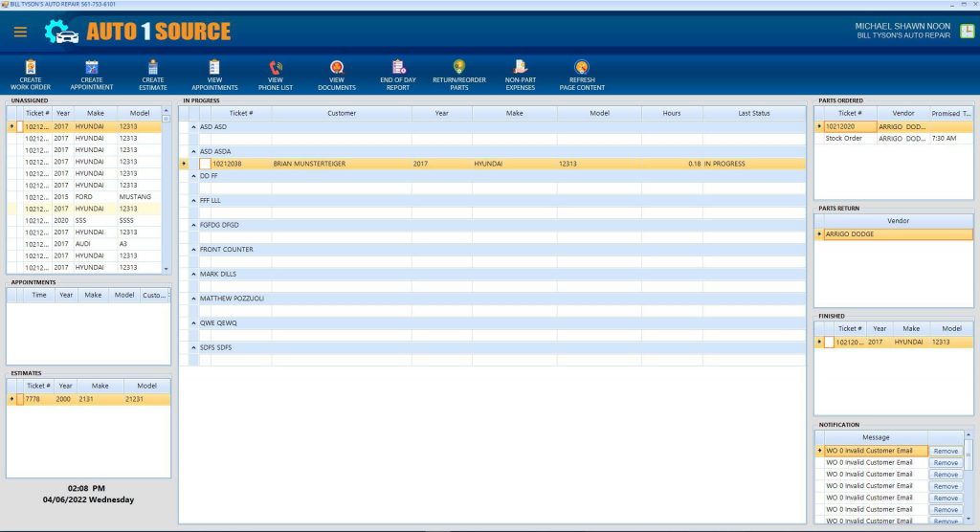Tick the checkbox for ticket 10212038

click(205, 164)
